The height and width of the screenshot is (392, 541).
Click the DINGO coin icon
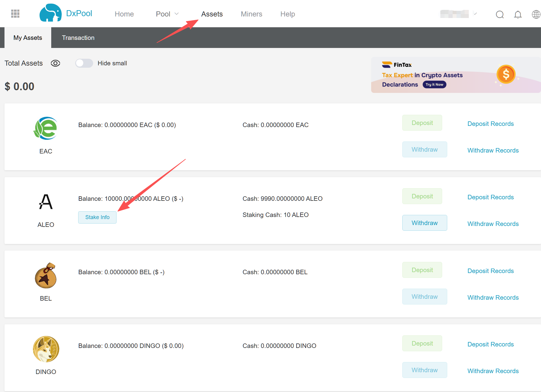point(46,349)
